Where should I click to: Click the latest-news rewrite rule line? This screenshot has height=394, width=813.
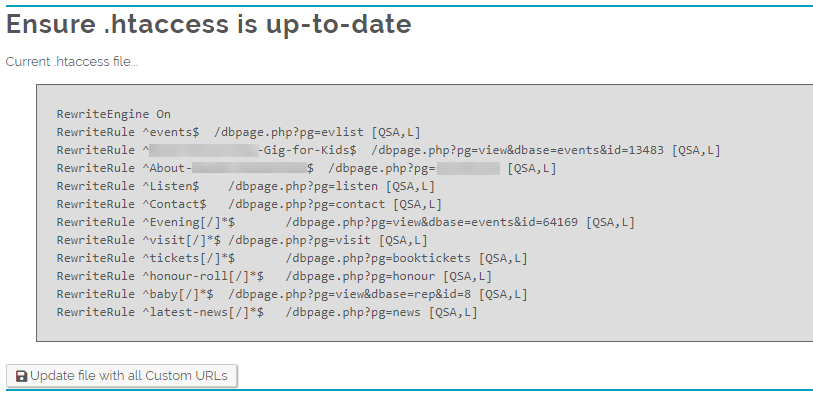[x=267, y=312]
